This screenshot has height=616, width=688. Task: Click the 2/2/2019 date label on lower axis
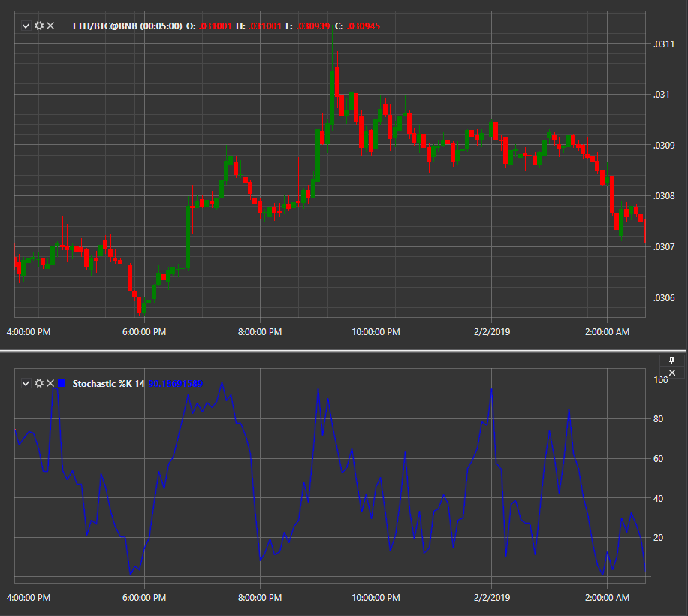[x=492, y=598]
